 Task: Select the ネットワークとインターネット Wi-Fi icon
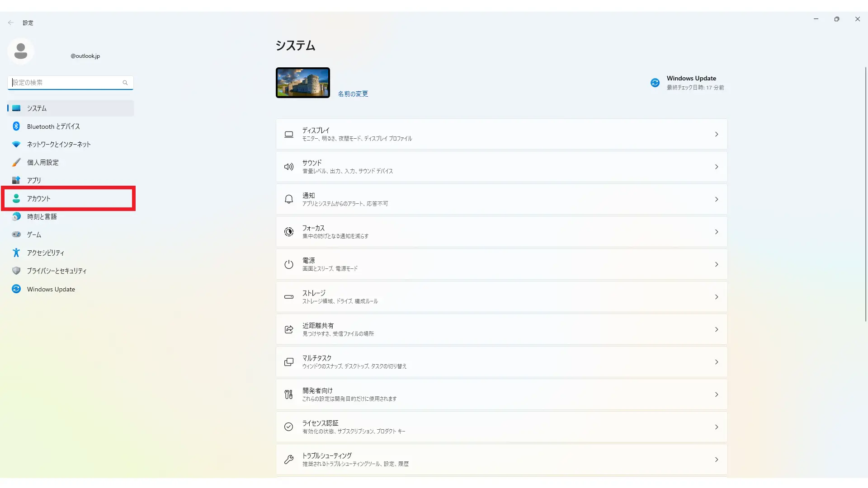point(16,145)
